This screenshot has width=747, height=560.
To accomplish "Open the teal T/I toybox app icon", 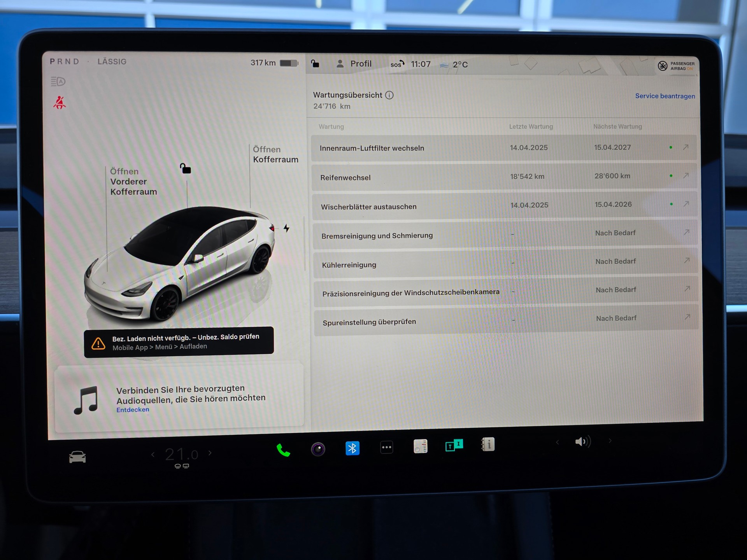I will click(454, 445).
